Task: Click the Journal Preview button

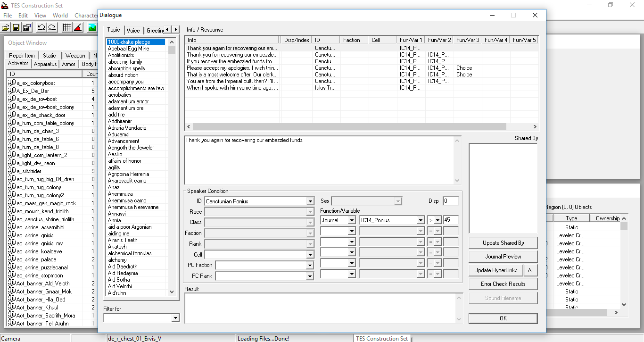Action: click(503, 257)
